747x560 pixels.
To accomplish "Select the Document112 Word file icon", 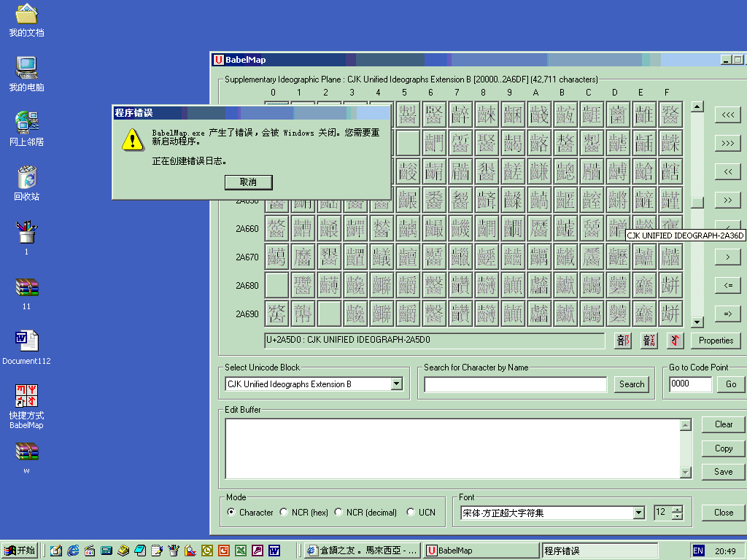I will click(27, 341).
